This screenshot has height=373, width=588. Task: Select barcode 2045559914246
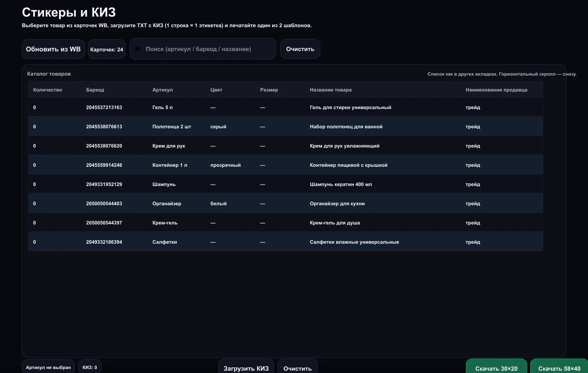tap(104, 165)
